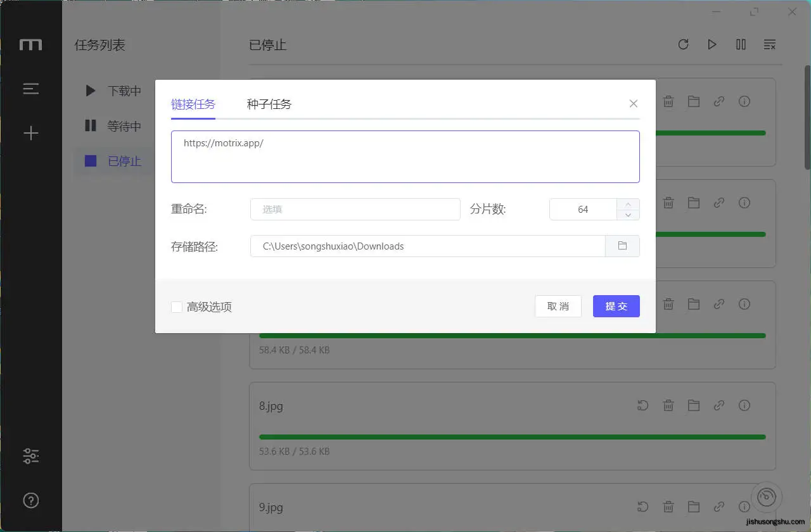811x532 pixels.
Task: Click the 已停止 page title
Action: (268, 45)
